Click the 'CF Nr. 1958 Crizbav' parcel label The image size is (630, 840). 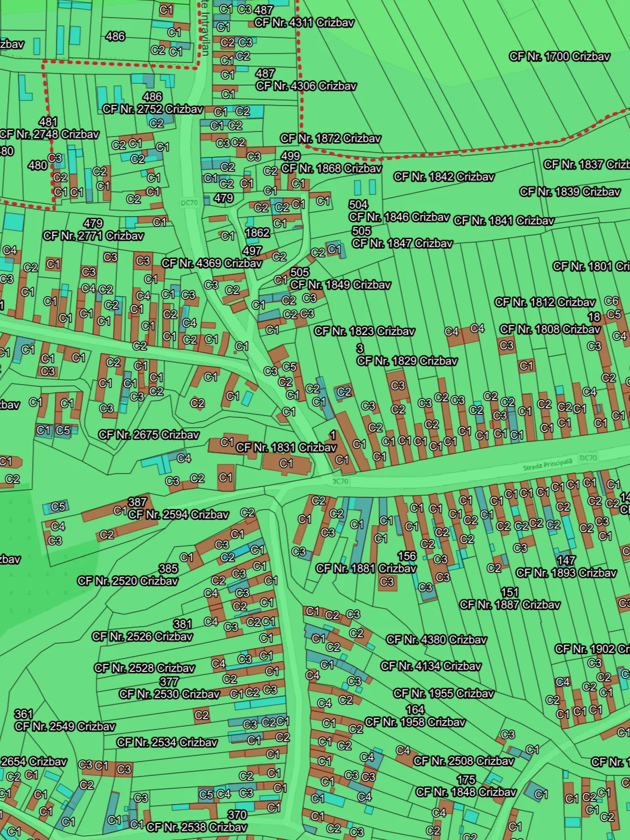[x=416, y=722]
